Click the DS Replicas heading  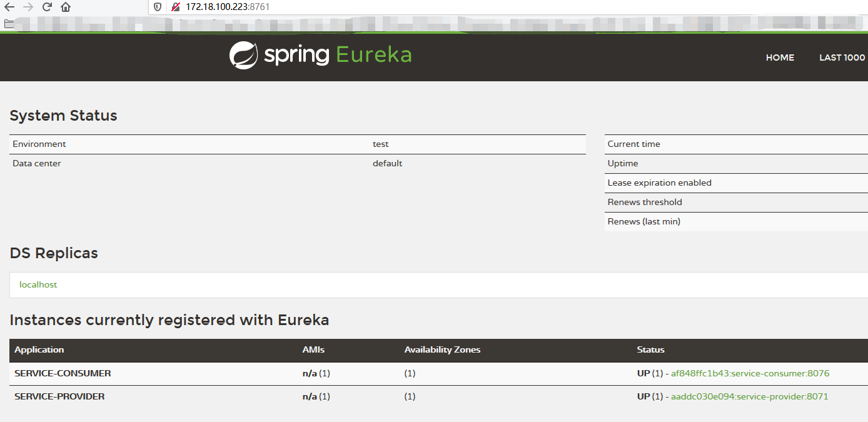[54, 253]
